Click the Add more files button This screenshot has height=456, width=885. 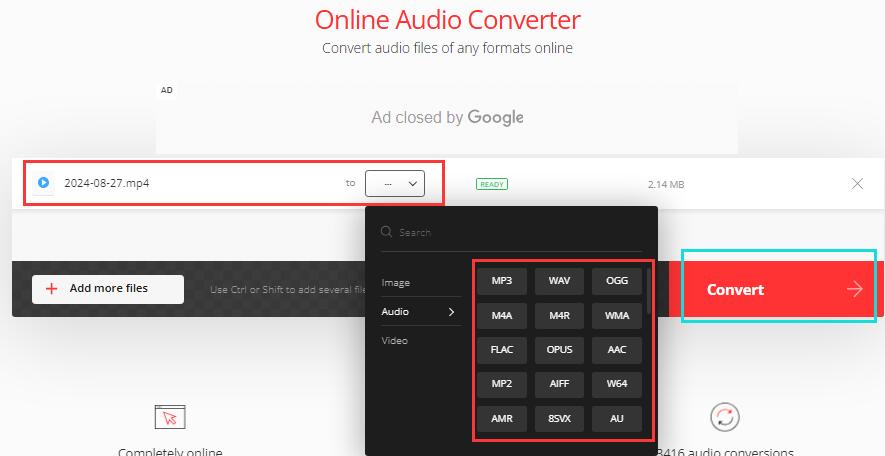point(108,289)
